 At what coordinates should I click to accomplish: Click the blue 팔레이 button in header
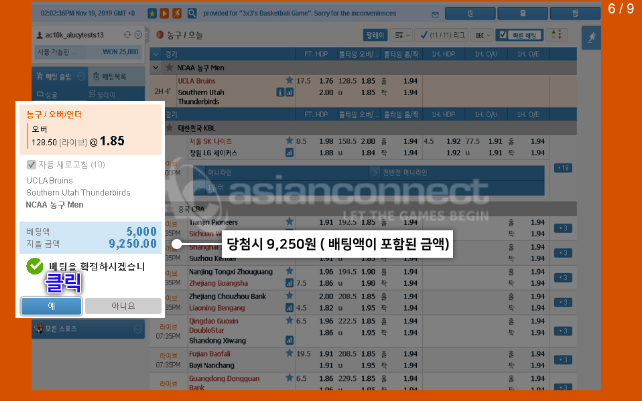click(x=375, y=35)
